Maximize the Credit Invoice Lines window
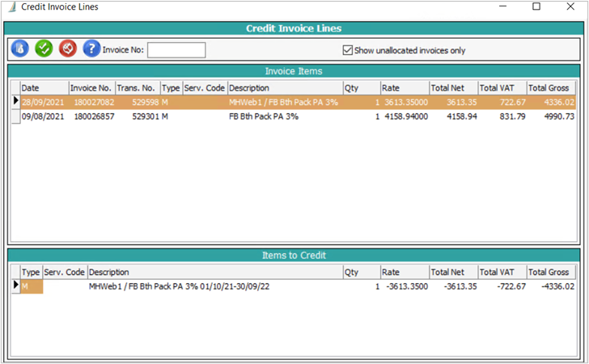Screen dimensions: 589x364 coord(536,6)
